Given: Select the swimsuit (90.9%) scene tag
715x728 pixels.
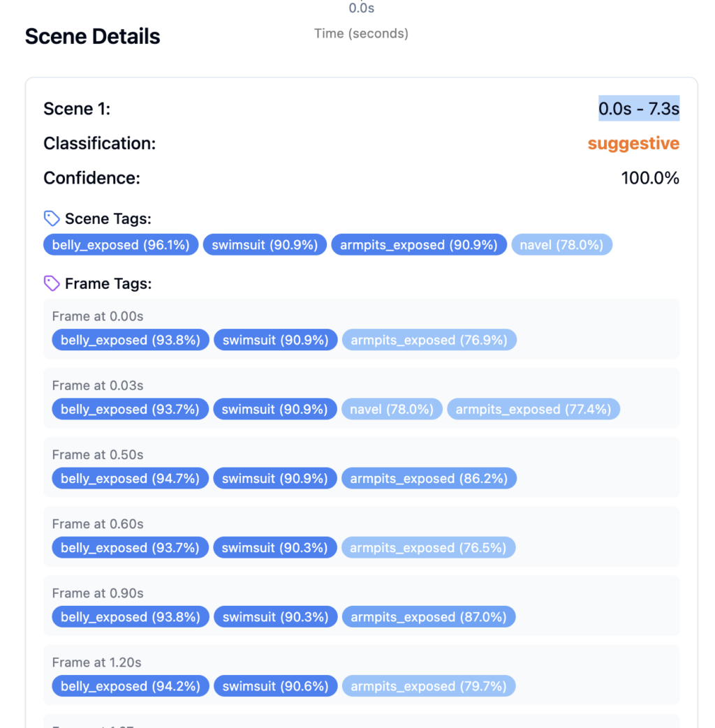Looking at the screenshot, I should point(265,244).
